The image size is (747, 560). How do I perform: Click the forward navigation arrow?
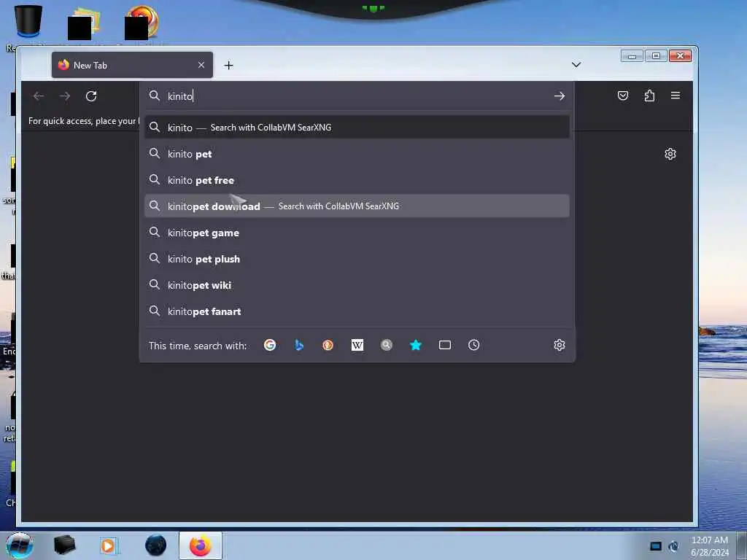tap(65, 96)
